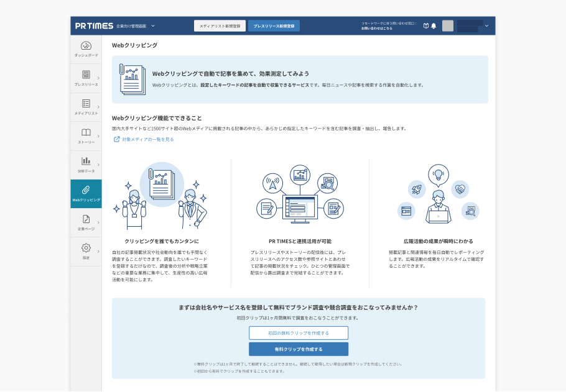Select メディアリスト menu label
The image size is (566, 392).
coord(86,113)
